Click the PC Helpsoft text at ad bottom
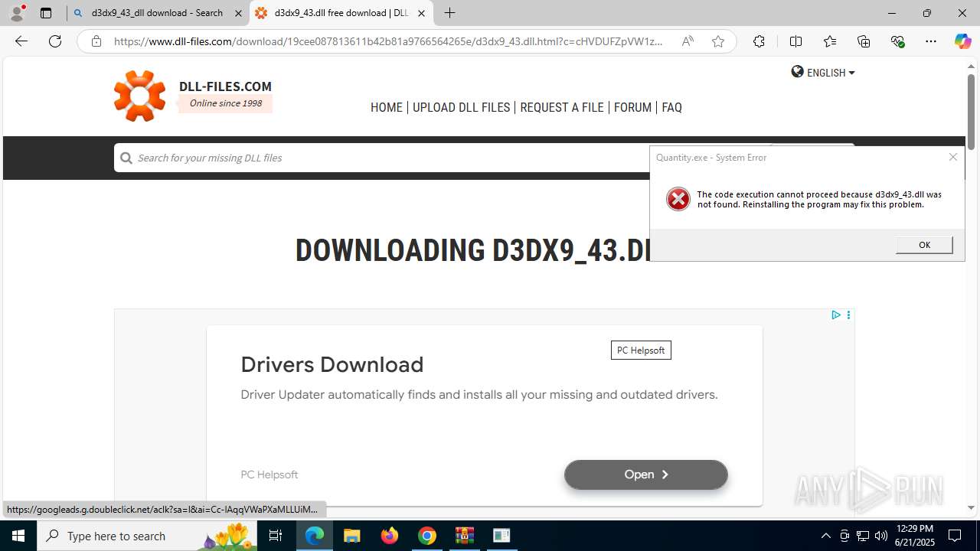The width and height of the screenshot is (980, 551). click(269, 474)
